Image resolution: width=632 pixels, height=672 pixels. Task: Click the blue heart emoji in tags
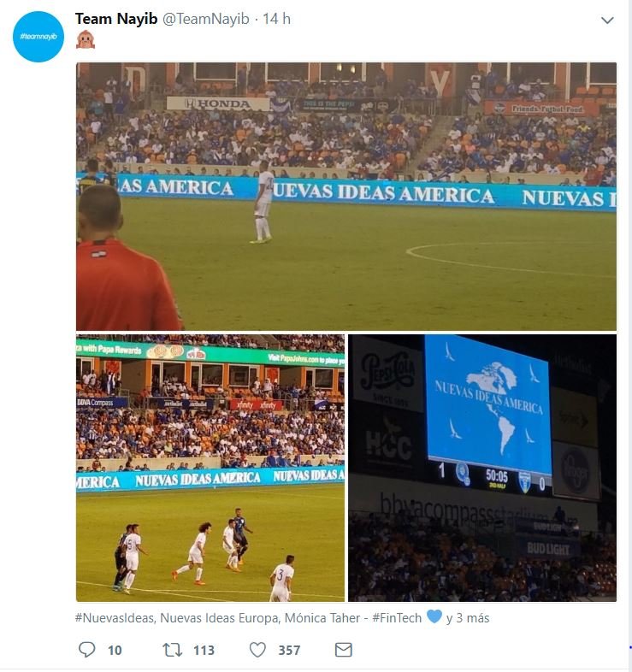point(434,616)
